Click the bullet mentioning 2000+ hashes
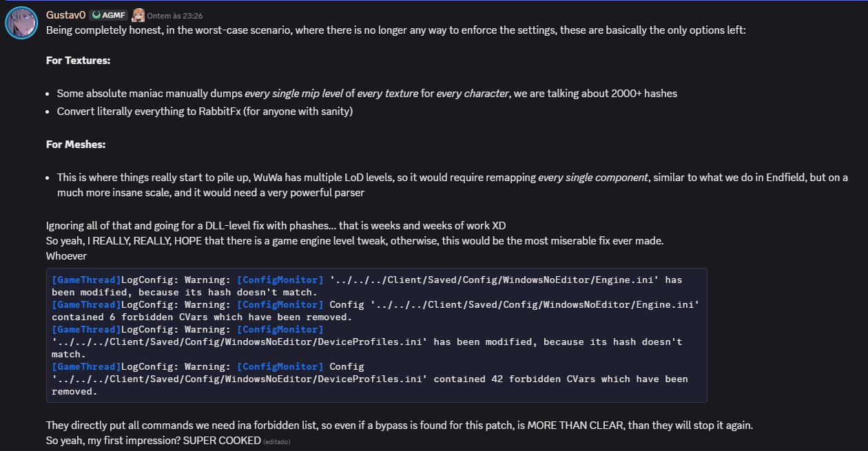 (x=367, y=93)
